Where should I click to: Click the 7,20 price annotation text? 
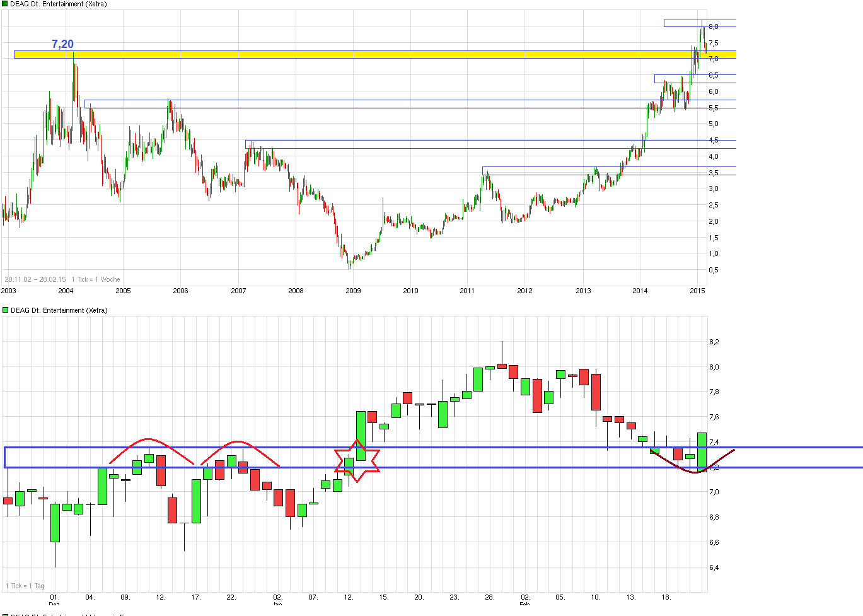tap(61, 44)
